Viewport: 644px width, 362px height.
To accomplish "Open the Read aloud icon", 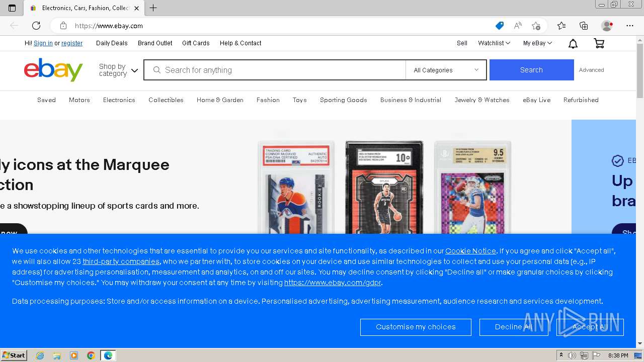I will [x=518, y=26].
